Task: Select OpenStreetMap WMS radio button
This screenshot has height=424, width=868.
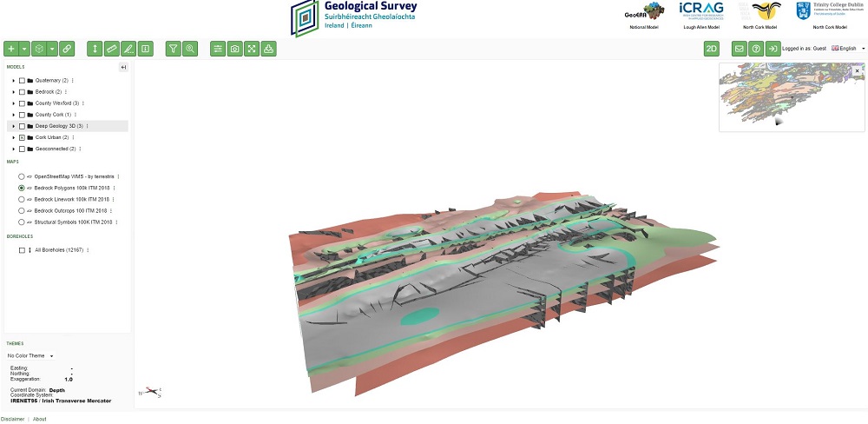Action: click(x=22, y=176)
